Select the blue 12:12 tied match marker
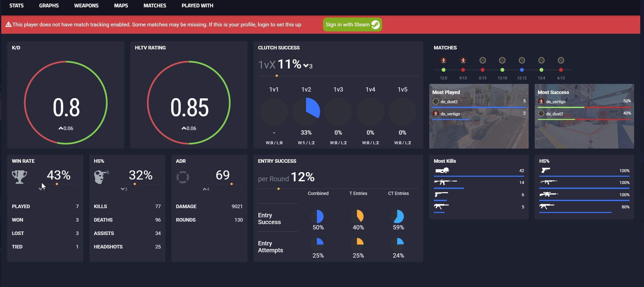Image resolution: width=644 pixels, height=287 pixels. point(522,70)
